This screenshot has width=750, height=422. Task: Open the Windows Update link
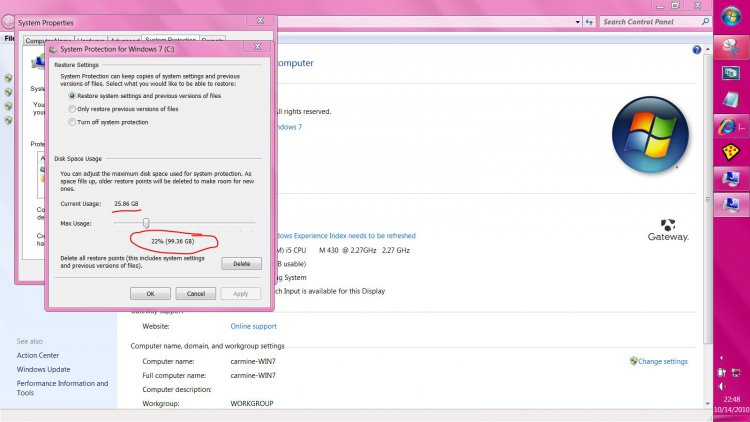tap(44, 369)
